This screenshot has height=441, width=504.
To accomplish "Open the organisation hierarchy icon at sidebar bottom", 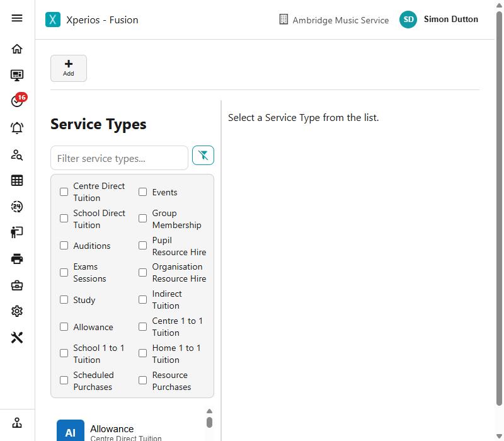I will [x=17, y=423].
